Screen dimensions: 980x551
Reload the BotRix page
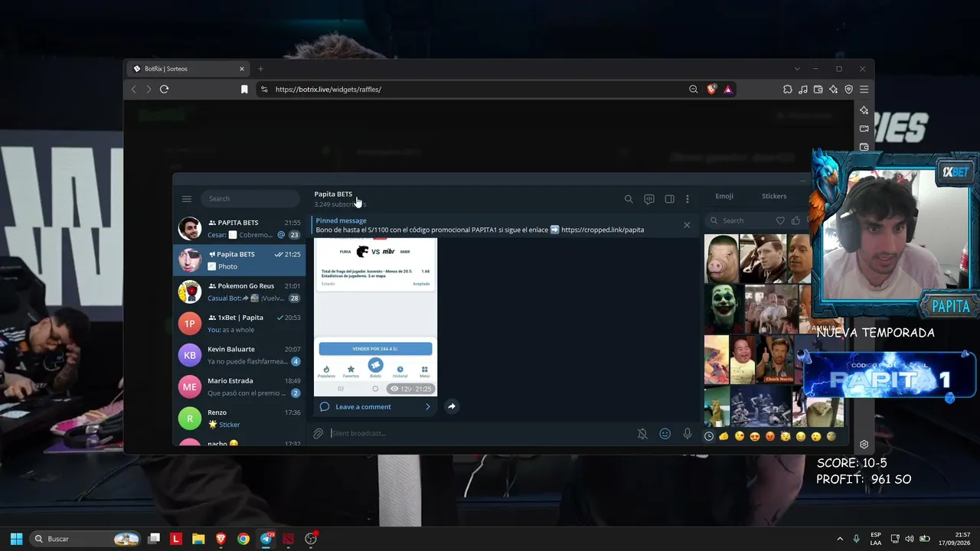(164, 90)
